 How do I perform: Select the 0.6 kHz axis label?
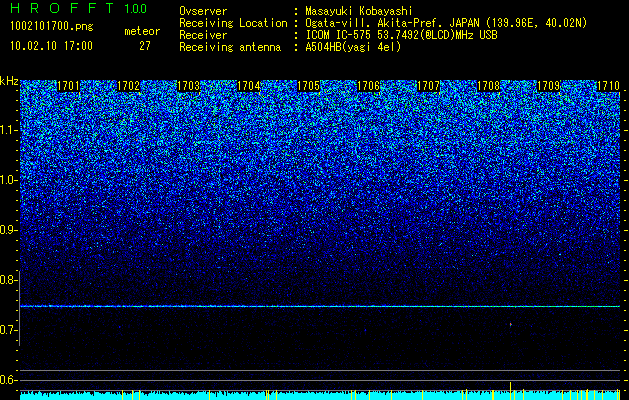pyautogui.click(x=8, y=380)
